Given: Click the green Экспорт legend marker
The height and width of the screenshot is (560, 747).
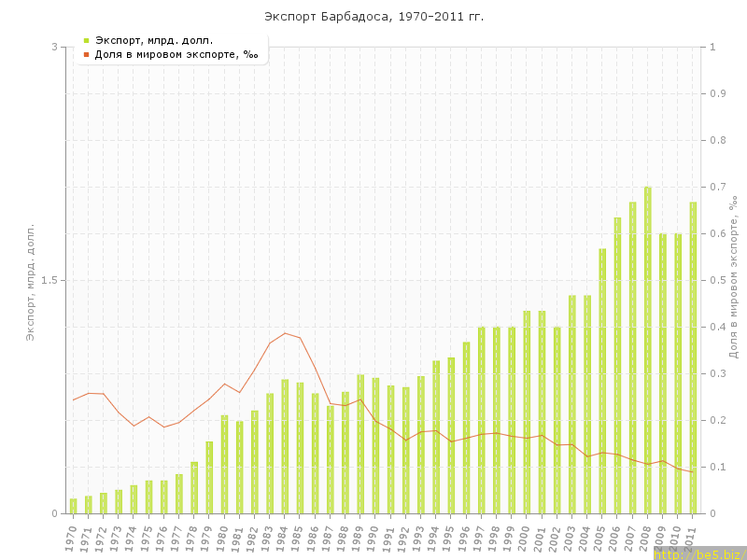Looking at the screenshot, I should pyautogui.click(x=86, y=40).
